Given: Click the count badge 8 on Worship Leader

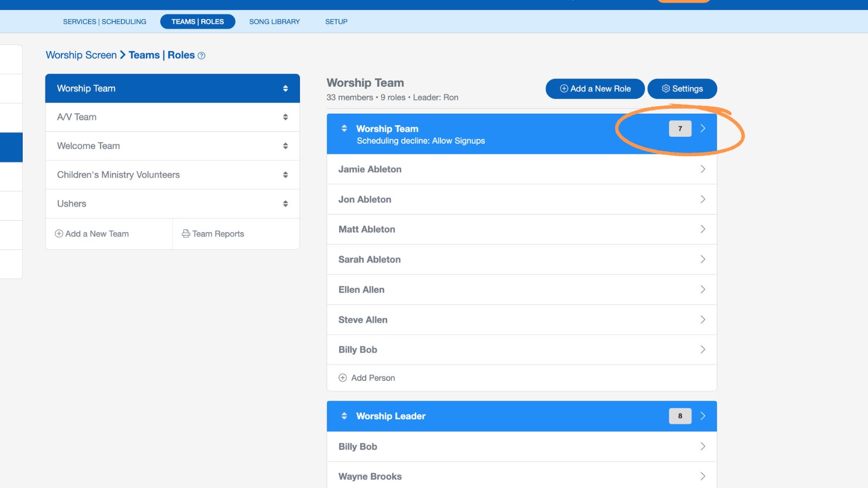Looking at the screenshot, I should point(680,416).
